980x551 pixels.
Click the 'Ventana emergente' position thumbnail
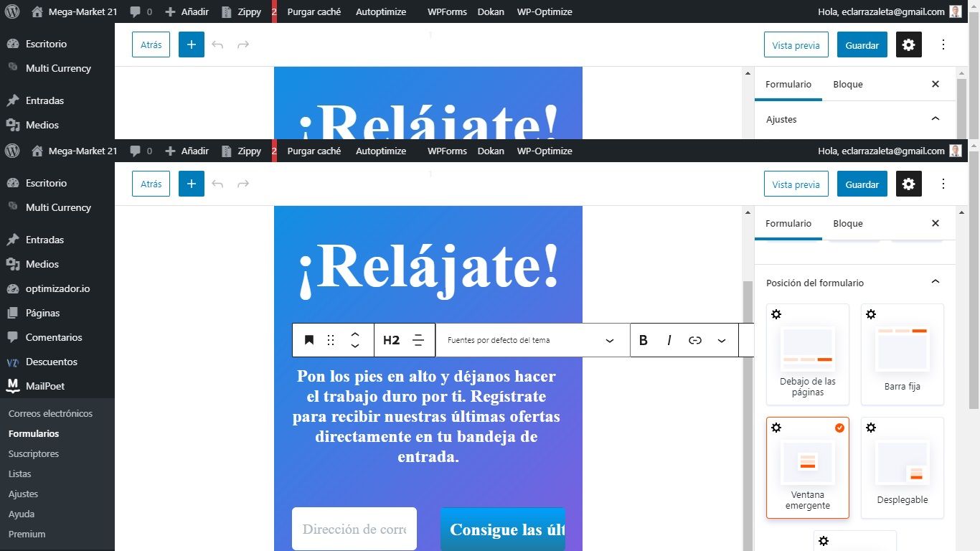pos(808,462)
